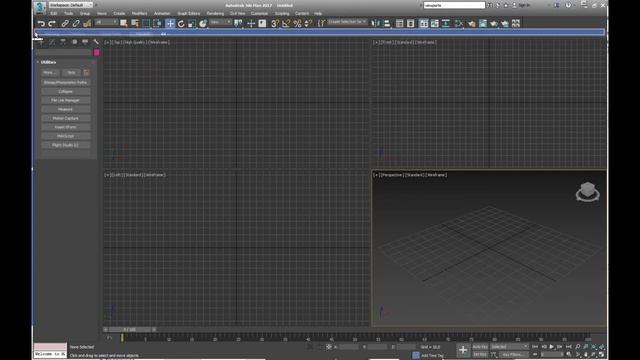Click the Render Production teapot icon
The image size is (640, 360).
pos(494,23)
